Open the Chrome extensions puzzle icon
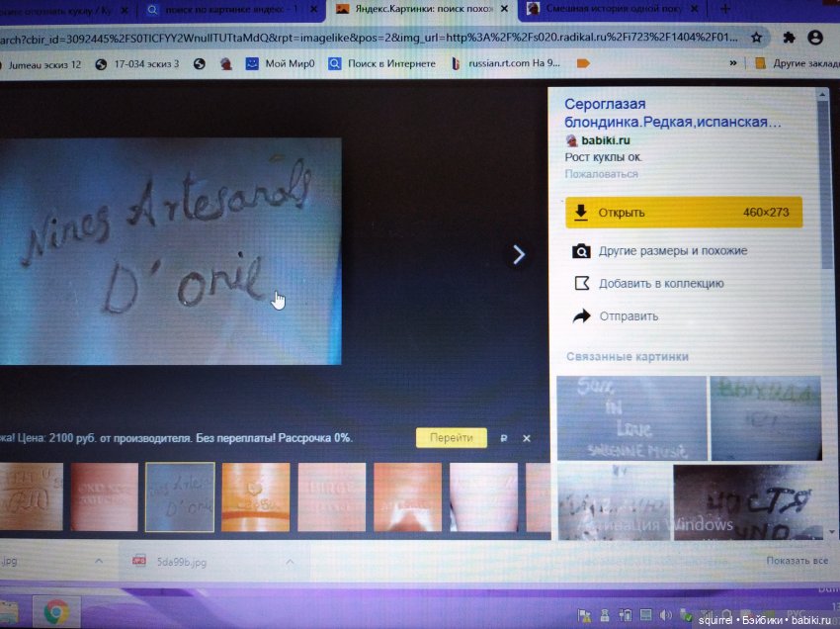 coord(789,38)
